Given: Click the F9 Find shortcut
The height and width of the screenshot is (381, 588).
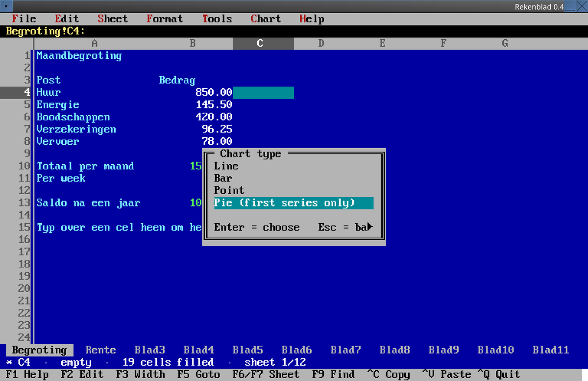Looking at the screenshot, I should coord(333,375).
